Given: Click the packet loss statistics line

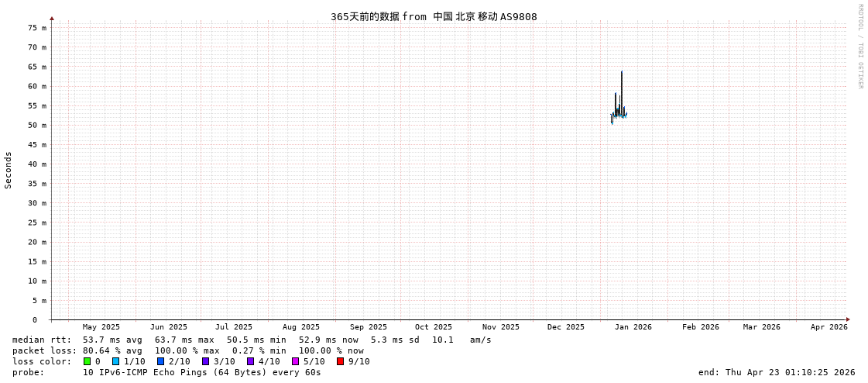Looking at the screenshot, I should click(188, 350).
